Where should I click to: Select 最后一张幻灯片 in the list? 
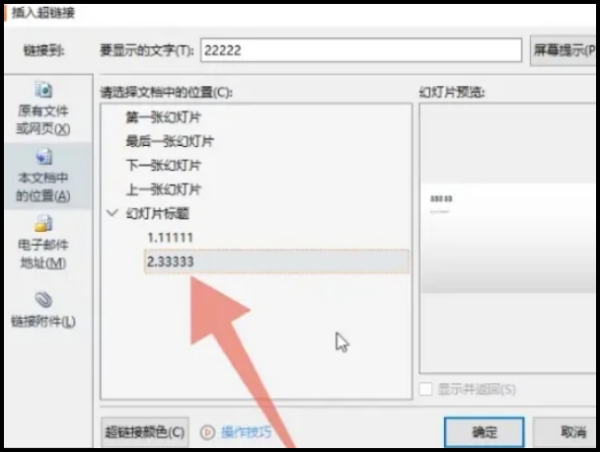pos(170,141)
